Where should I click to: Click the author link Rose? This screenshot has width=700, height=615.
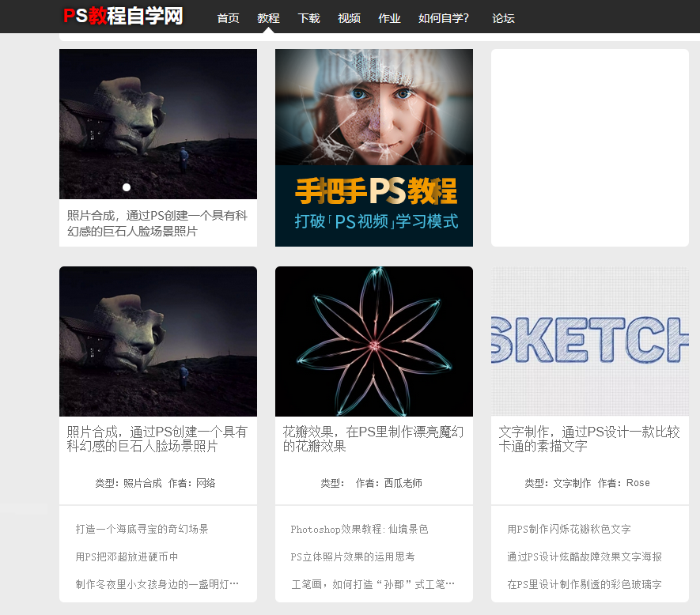(638, 483)
